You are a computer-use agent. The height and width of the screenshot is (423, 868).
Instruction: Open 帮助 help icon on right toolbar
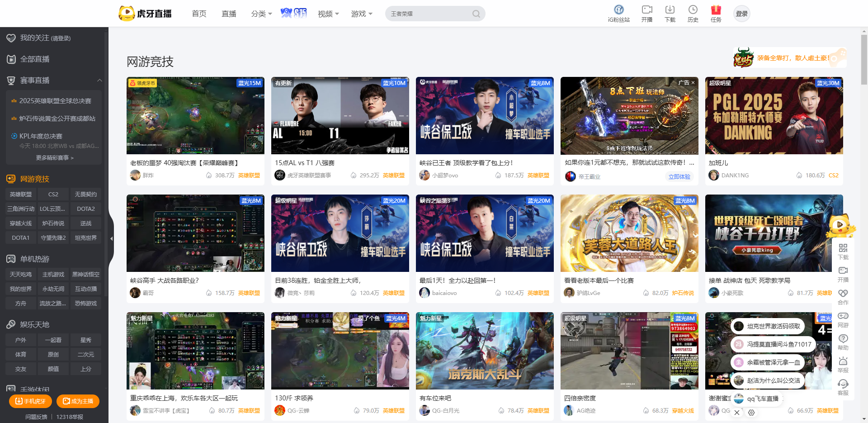coord(843,339)
